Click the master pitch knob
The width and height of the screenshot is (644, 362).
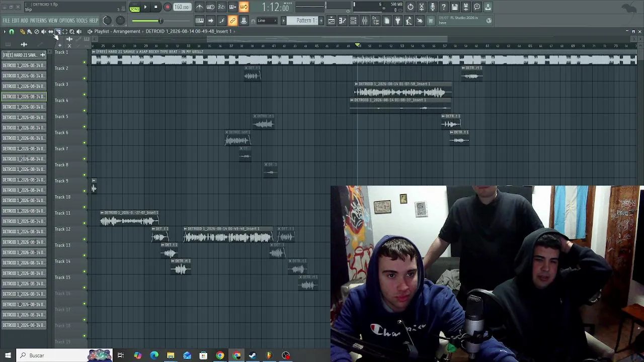120,21
